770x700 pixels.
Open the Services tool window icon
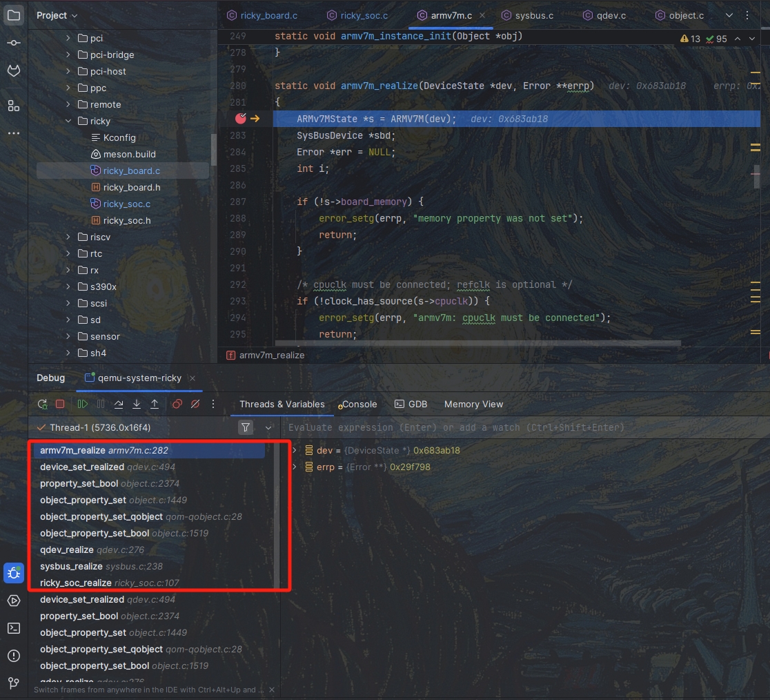14,601
